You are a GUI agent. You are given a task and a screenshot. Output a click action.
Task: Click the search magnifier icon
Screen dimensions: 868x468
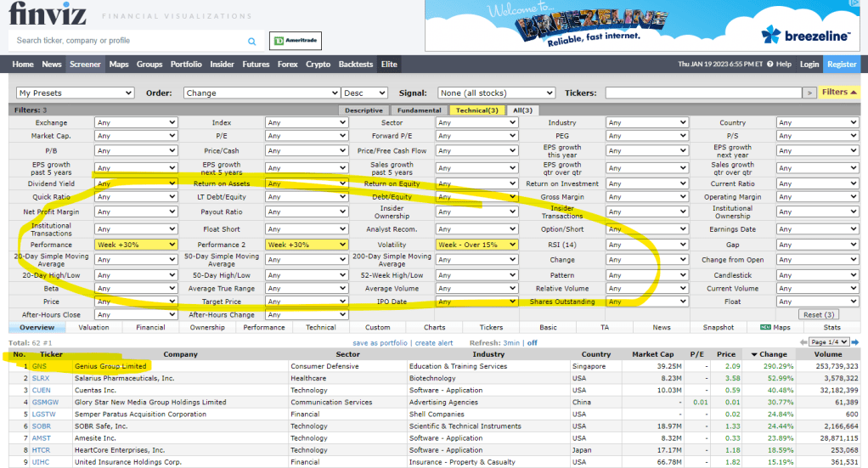point(251,41)
